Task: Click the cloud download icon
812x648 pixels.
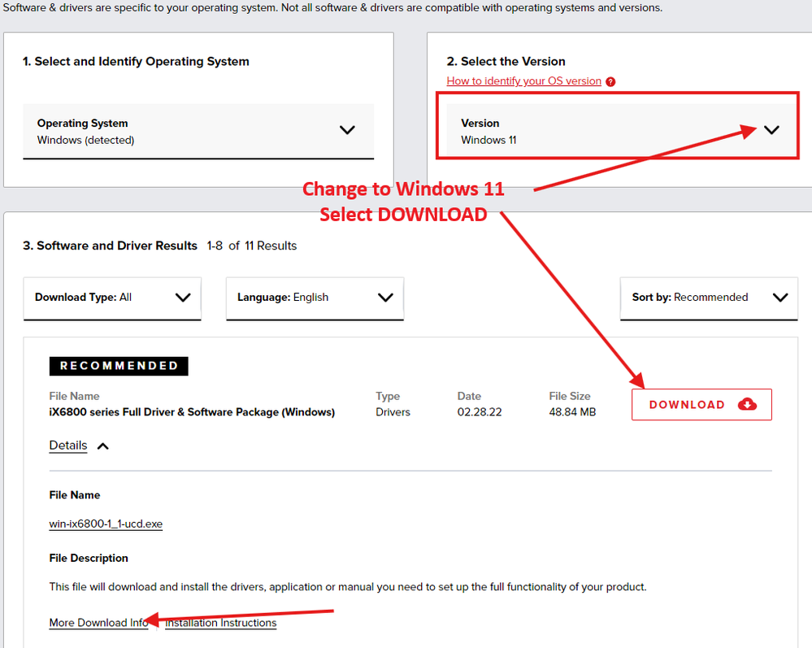Action: [x=747, y=404]
